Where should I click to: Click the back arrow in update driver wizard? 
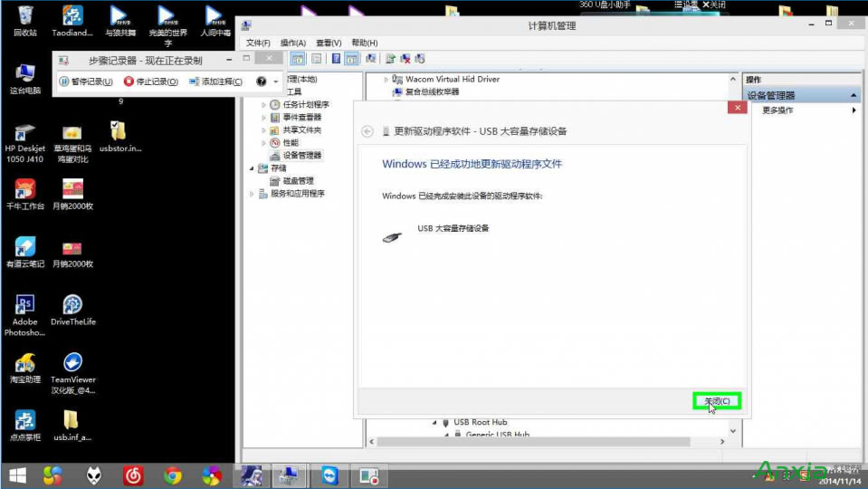pyautogui.click(x=367, y=131)
